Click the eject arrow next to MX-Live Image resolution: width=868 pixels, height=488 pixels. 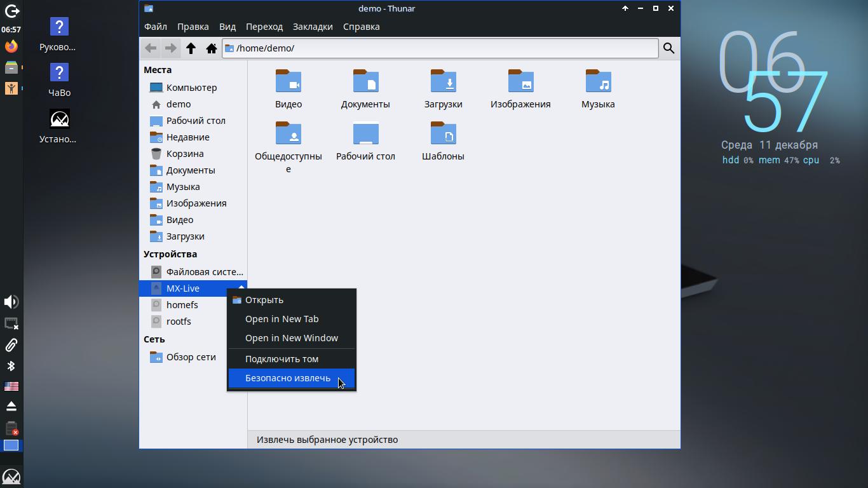(x=241, y=288)
